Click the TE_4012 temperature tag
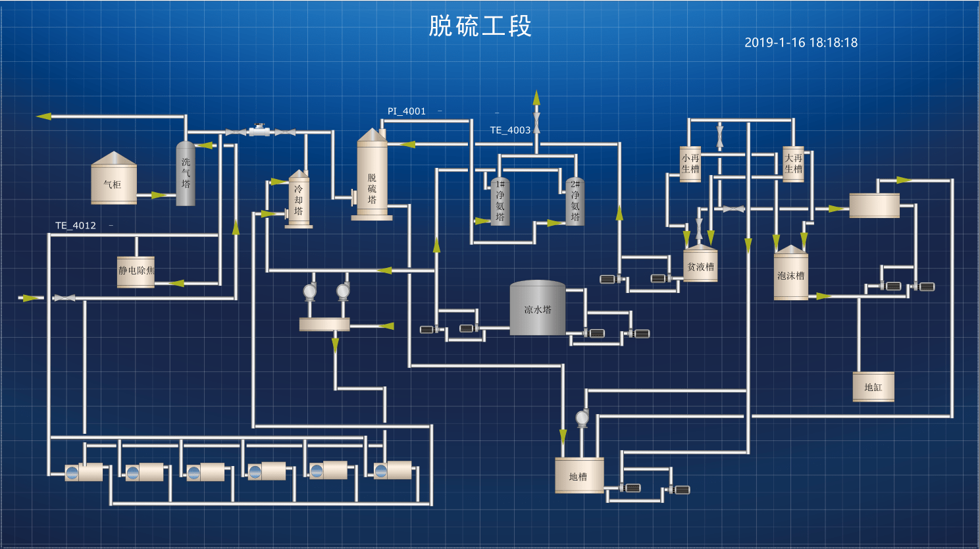The width and height of the screenshot is (980, 549). click(x=76, y=226)
